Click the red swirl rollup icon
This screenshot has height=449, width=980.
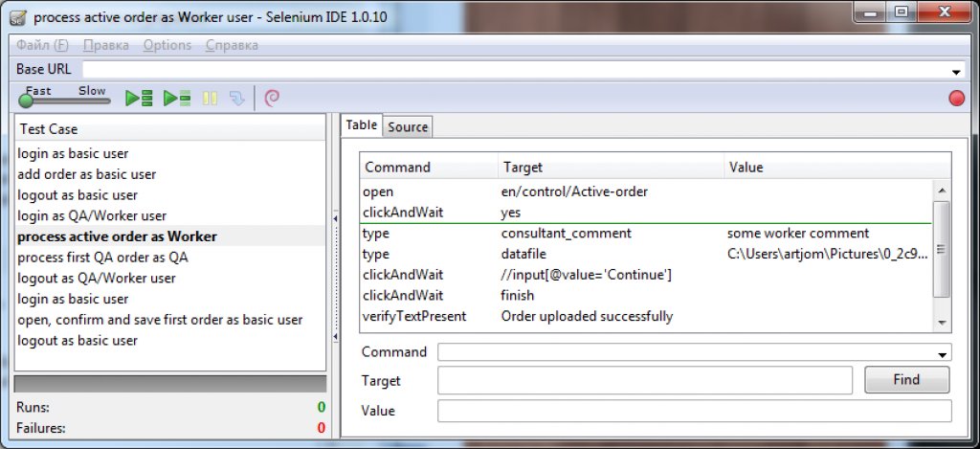271,98
